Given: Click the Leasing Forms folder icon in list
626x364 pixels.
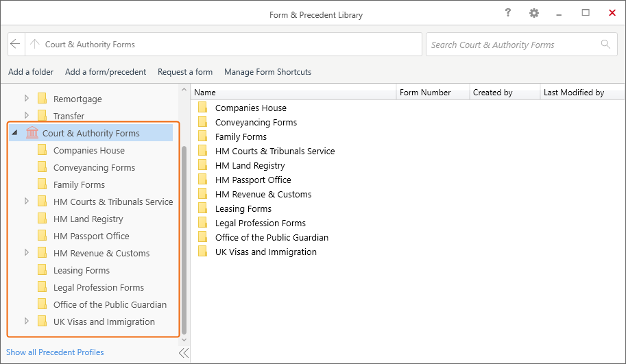Looking at the screenshot, I should coord(203,208).
